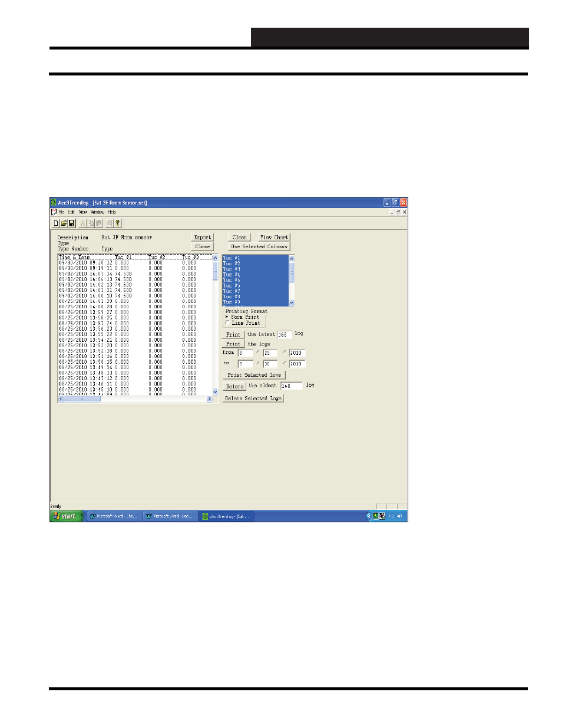Image resolution: width=562 pixels, height=728 pixels.
Task: Click log table scrollbar down arrow
Action: [215, 392]
